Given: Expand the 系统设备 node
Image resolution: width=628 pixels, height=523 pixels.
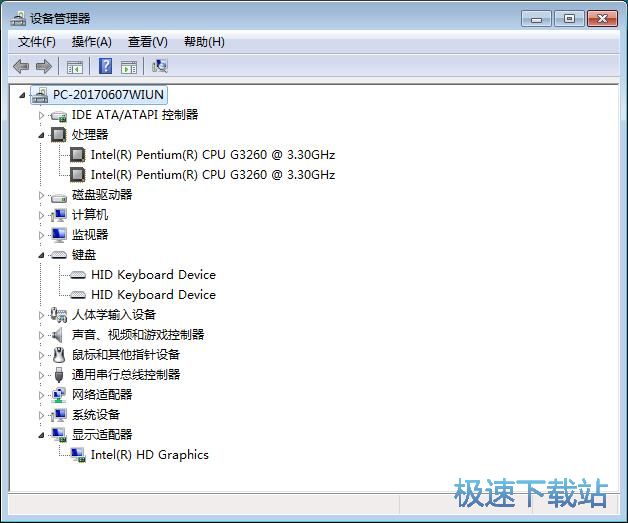Looking at the screenshot, I should (x=41, y=415).
